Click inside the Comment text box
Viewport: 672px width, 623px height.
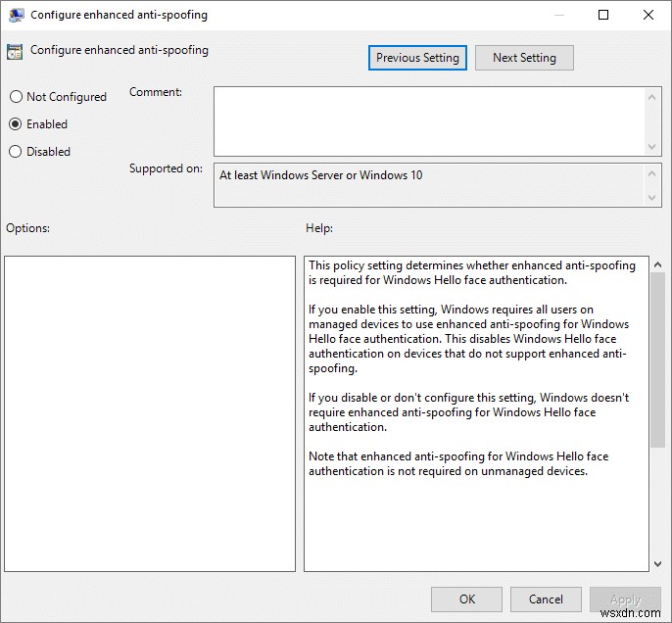(429, 121)
